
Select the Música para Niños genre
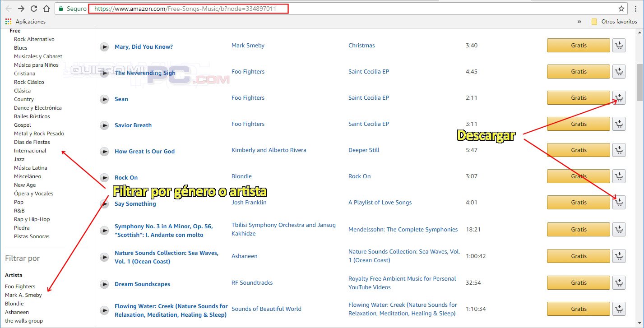36,65
